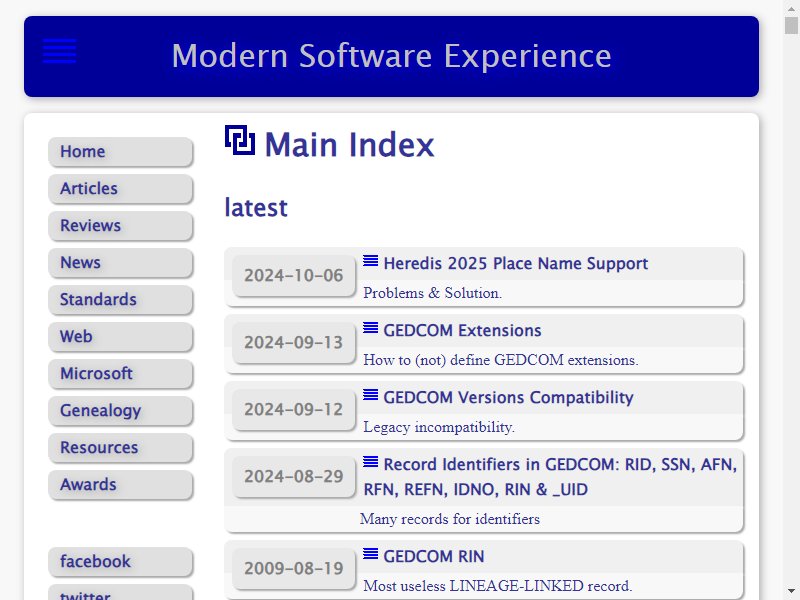Viewport: 800px width, 600px height.
Task: Click the 'Main Index' heading text
Action: 349,144
